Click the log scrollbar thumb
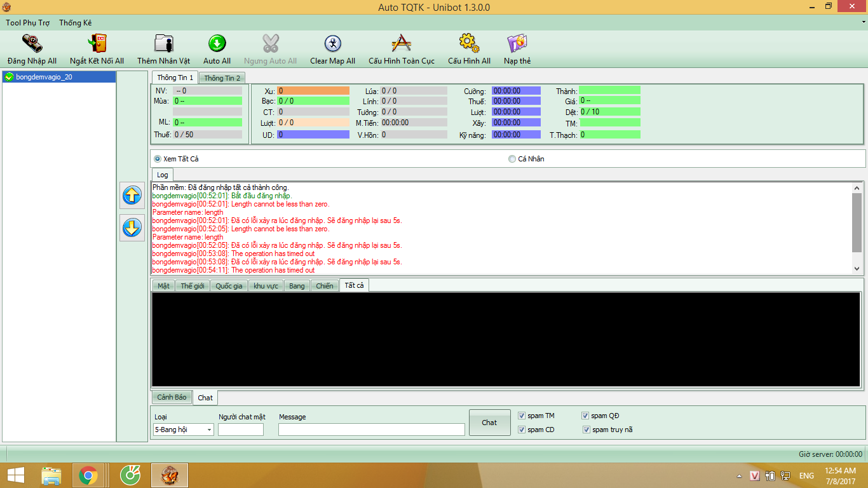Image resolution: width=868 pixels, height=488 pixels. click(857, 222)
